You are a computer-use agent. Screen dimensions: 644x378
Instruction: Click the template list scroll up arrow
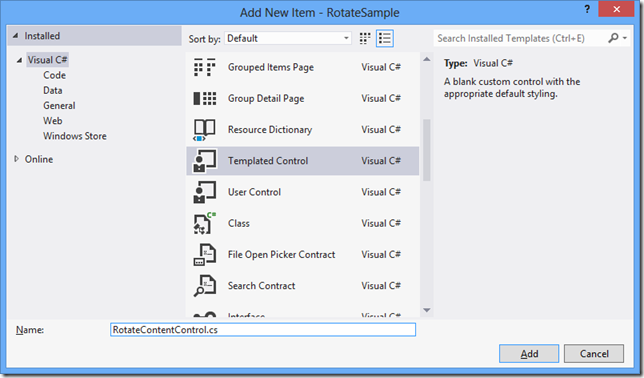(427, 60)
